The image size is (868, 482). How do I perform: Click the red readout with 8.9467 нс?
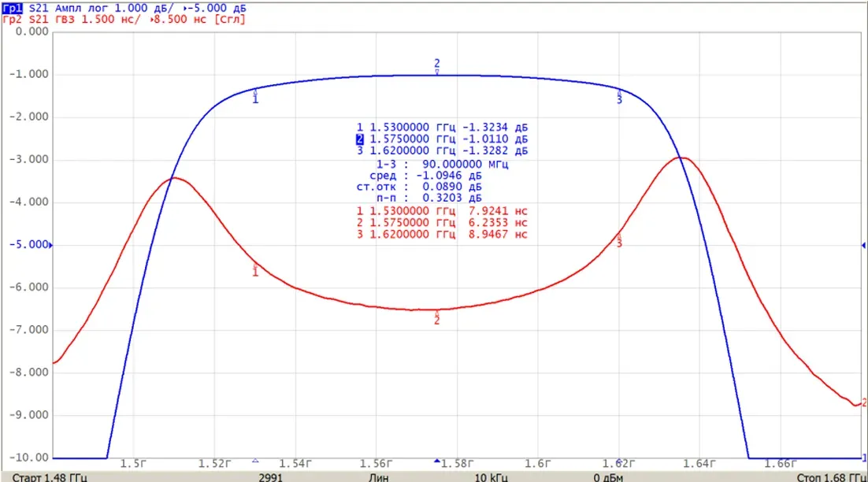click(442, 235)
